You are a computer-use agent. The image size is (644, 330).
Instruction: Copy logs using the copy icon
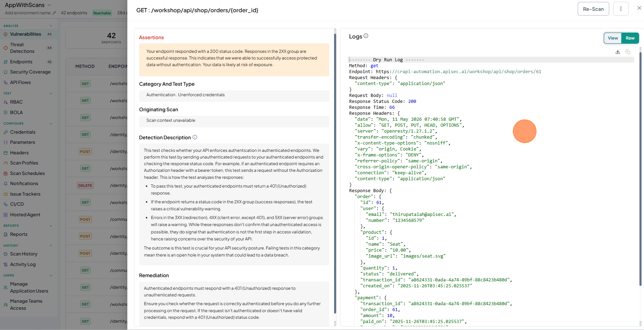tap(628, 52)
